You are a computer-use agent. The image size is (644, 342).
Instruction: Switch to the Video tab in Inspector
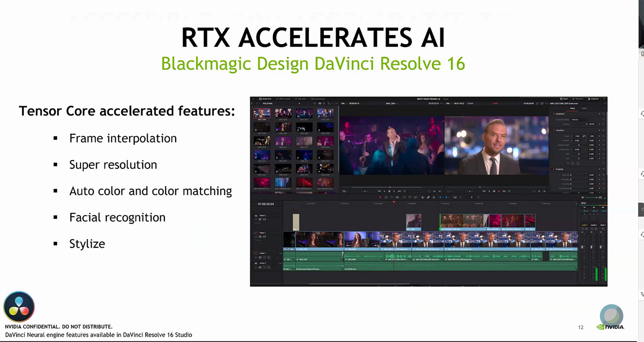[573, 108]
